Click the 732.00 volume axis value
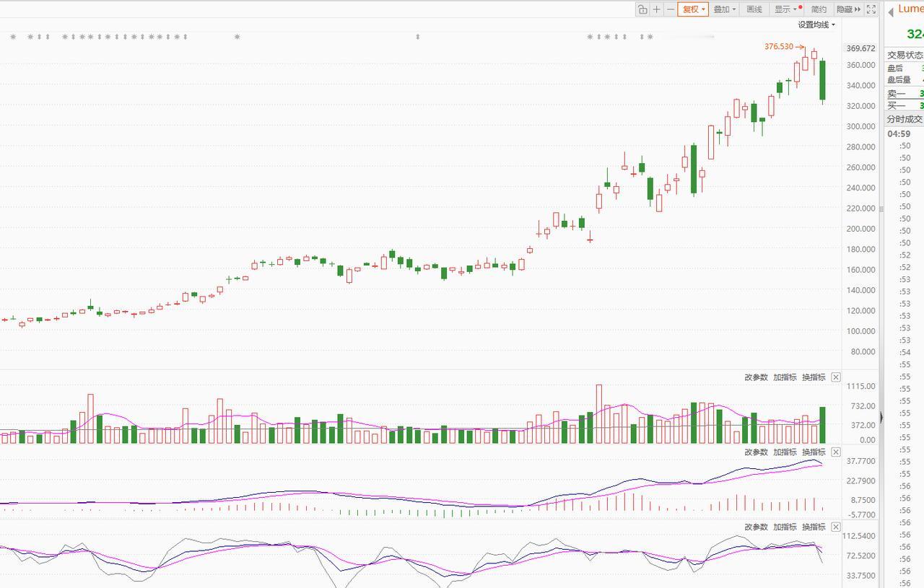The width and height of the screenshot is (924, 588). [863, 406]
